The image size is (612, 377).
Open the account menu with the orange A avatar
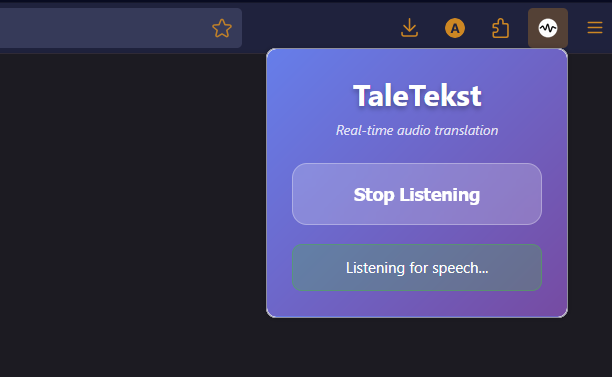pyautogui.click(x=455, y=28)
